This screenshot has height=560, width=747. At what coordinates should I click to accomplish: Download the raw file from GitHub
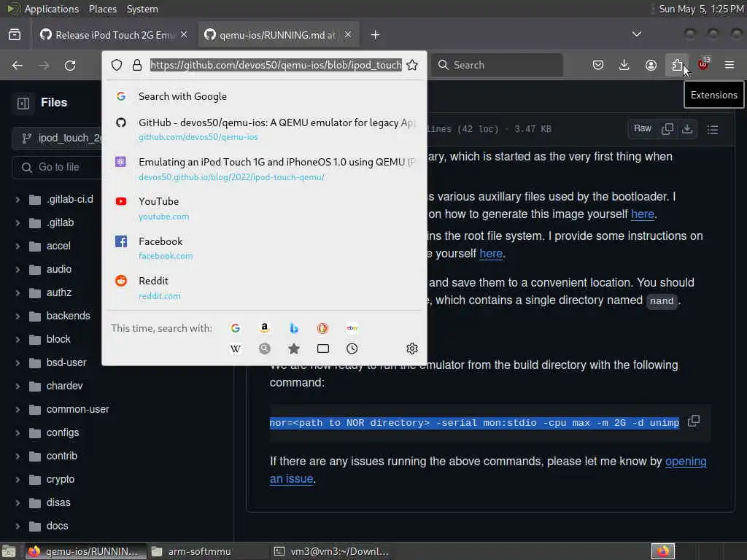[x=687, y=129]
